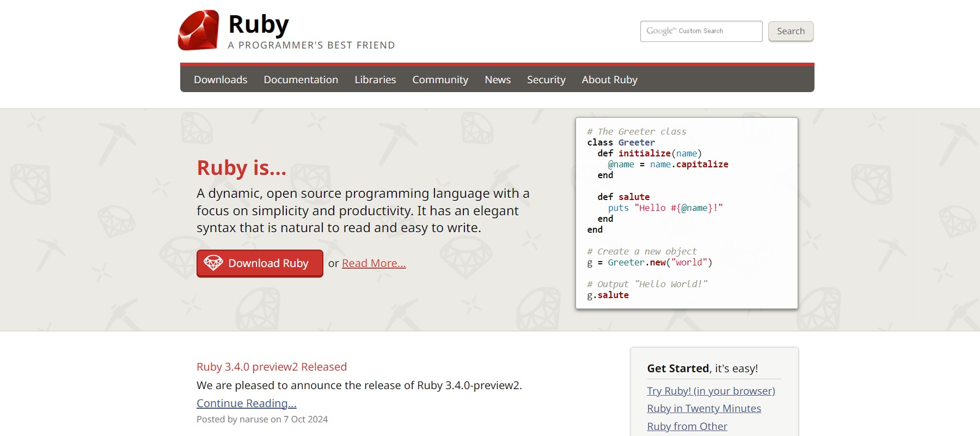The image size is (980, 436).
Task: Open the Downloads menu item
Action: pyautogui.click(x=220, y=80)
